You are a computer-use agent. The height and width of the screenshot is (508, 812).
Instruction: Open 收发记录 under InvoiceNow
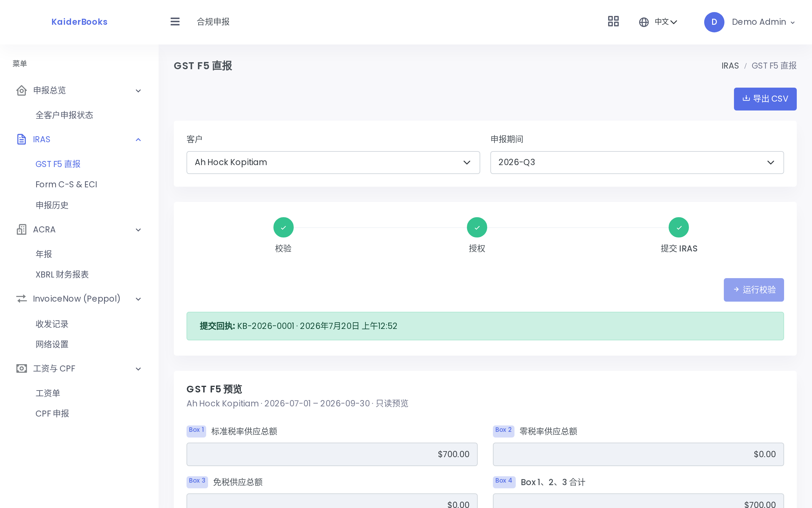[x=52, y=324]
